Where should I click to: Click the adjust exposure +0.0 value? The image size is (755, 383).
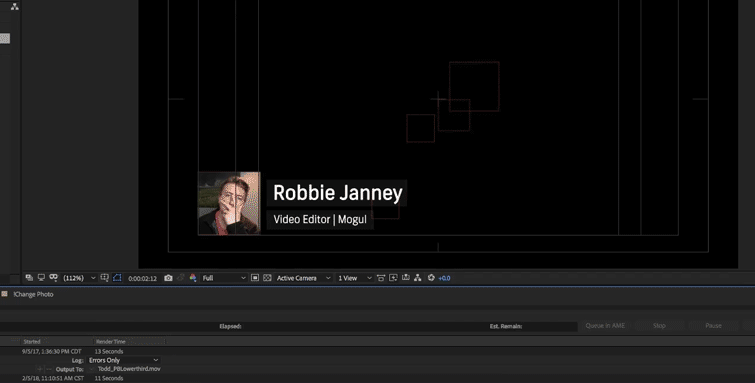(x=444, y=278)
